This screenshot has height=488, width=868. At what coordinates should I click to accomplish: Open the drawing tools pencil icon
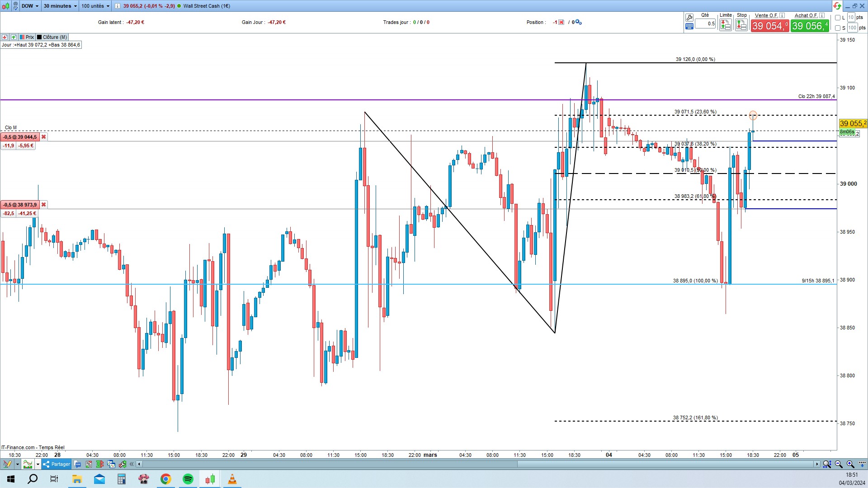coord(7,464)
